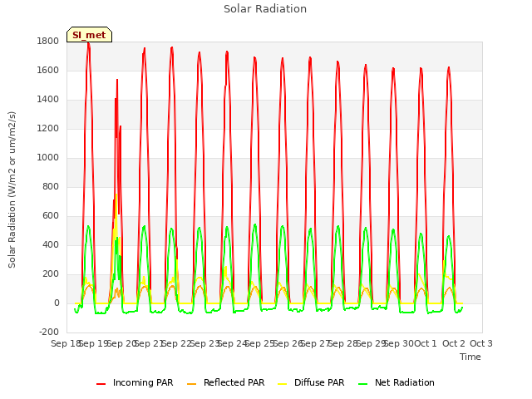
Task: Click the Time x-axis label
Action: [x=470, y=357]
